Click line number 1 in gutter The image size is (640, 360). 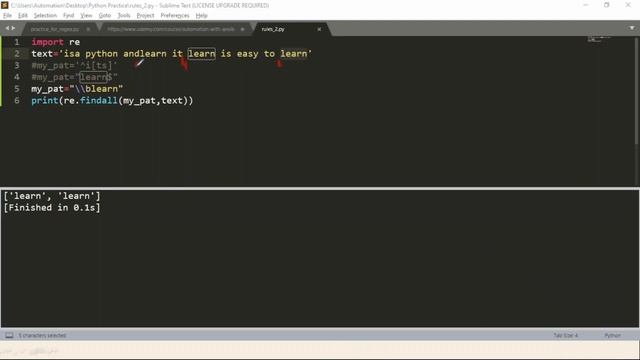17,42
